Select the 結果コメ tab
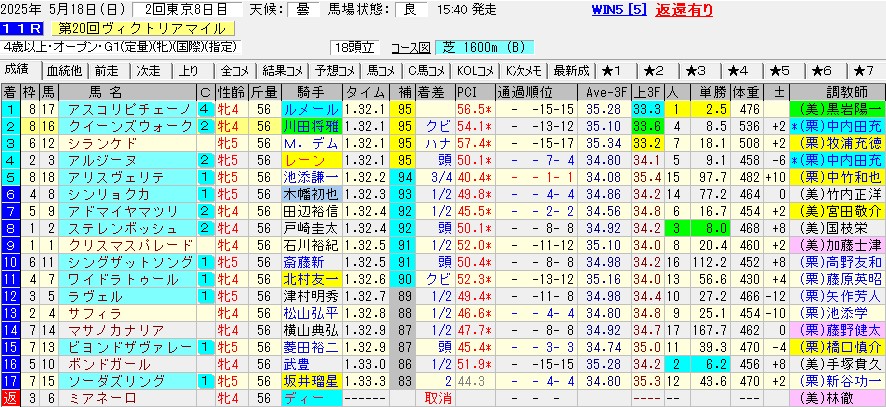886x407 pixels. [281, 70]
